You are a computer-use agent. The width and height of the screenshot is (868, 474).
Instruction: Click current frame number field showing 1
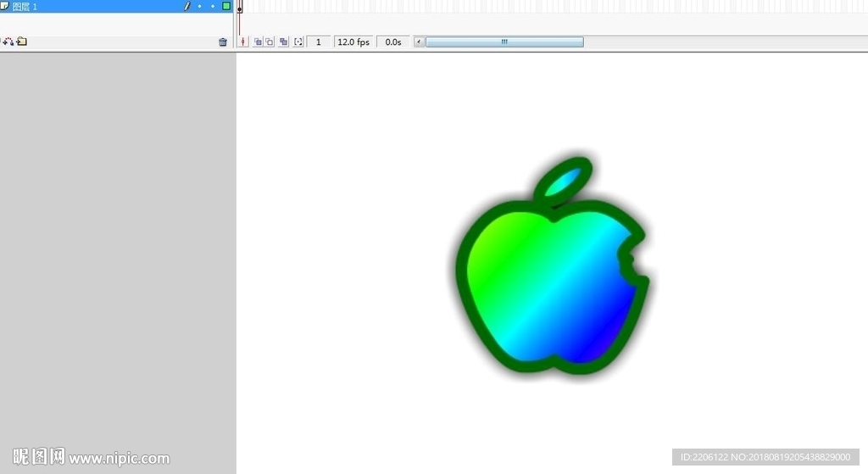(x=319, y=42)
